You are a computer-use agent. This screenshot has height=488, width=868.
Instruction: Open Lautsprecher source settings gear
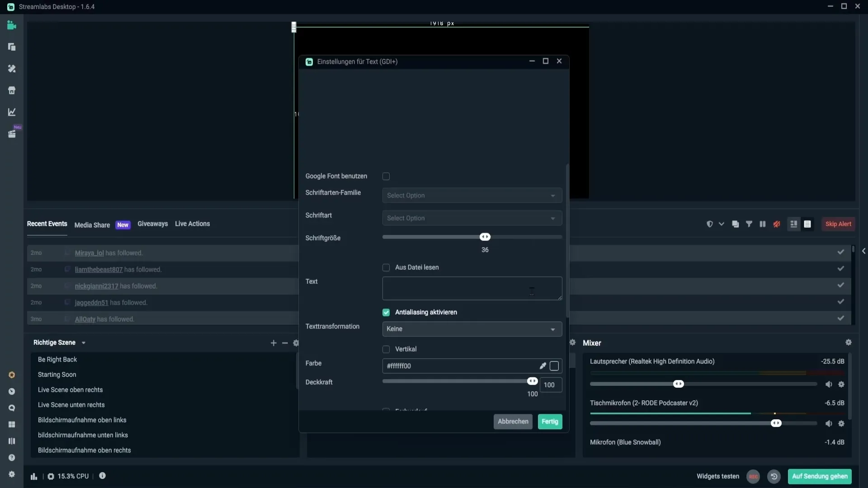[841, 384]
